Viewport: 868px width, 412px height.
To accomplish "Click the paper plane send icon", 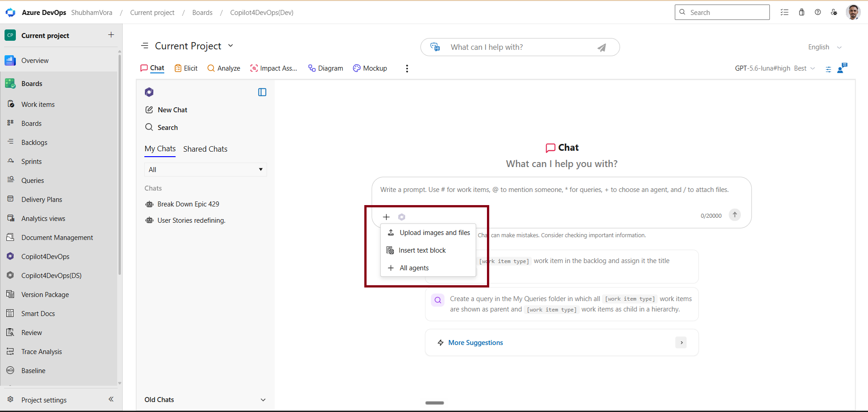I will coord(601,48).
